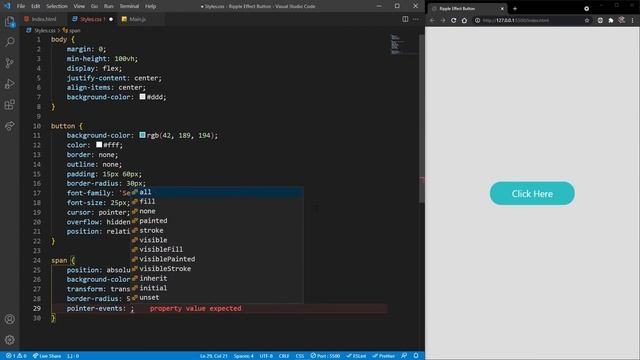Click Live Share in status bar
640x360 pixels.
(x=47, y=356)
